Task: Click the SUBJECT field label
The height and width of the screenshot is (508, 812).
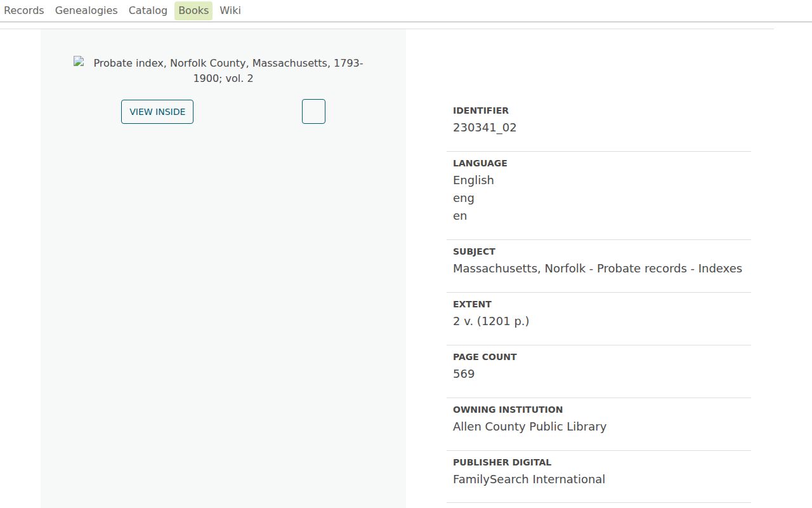Action: pos(474,251)
